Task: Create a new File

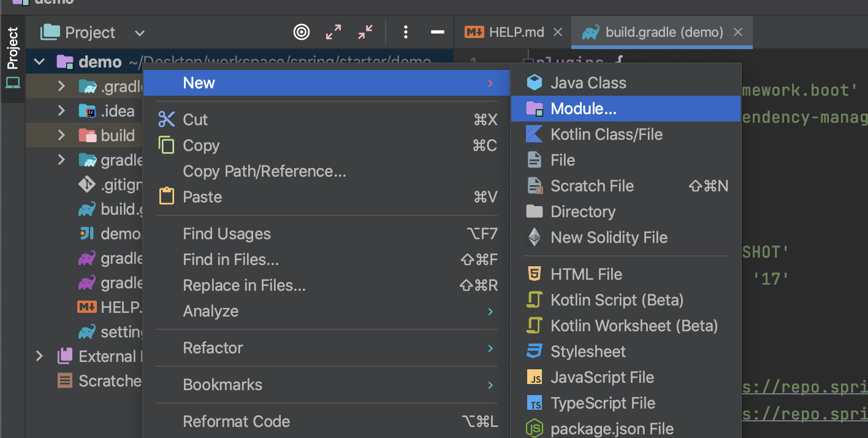Action: pos(626,160)
